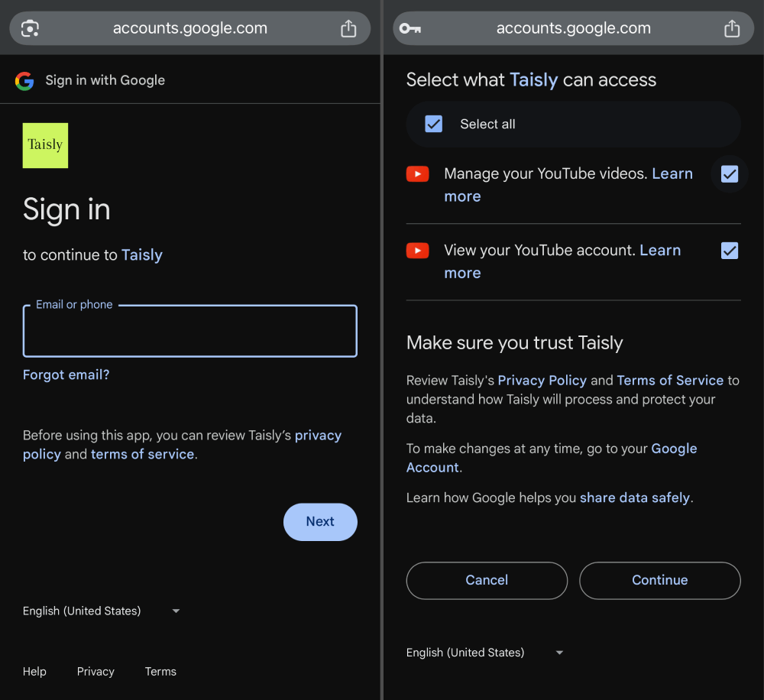764x700 pixels.
Task: Open Learn more for Manage your YouTube videos
Action: point(672,173)
